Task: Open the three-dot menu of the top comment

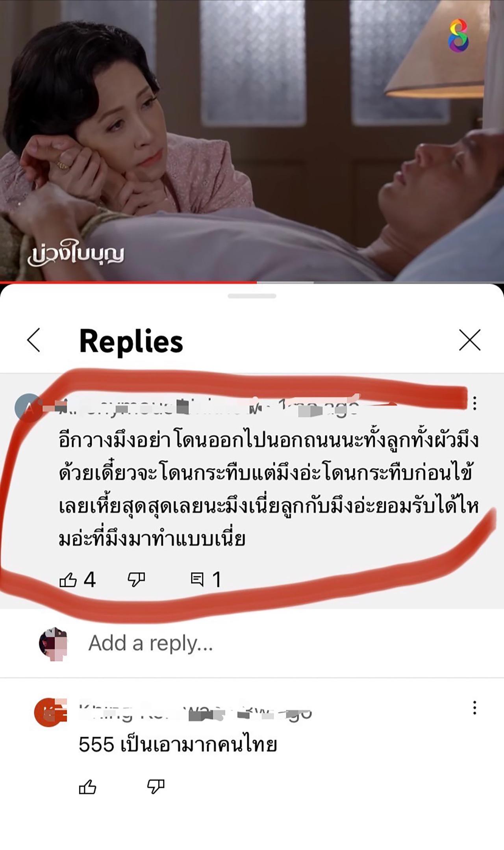Action: 475,403
